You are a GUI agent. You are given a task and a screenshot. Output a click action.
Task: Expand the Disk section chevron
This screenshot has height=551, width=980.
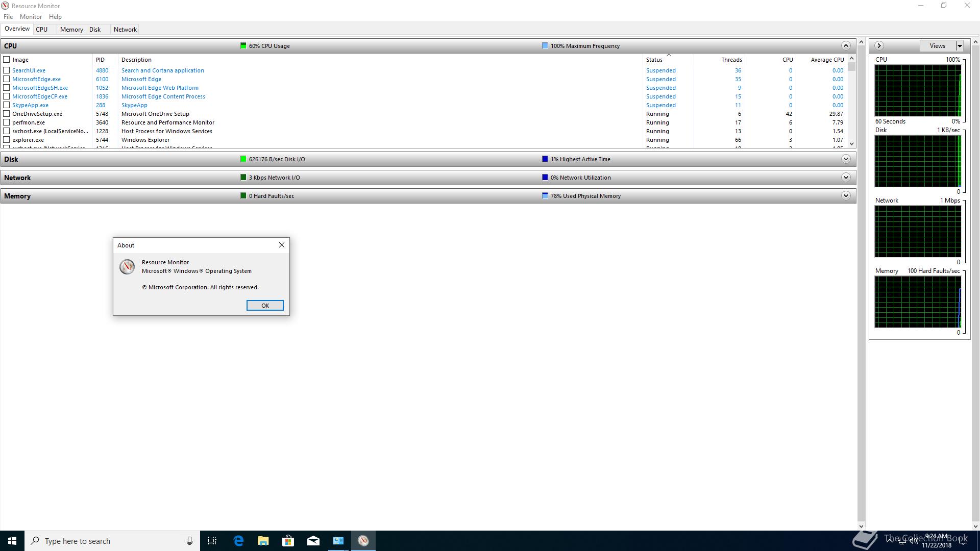(846, 159)
